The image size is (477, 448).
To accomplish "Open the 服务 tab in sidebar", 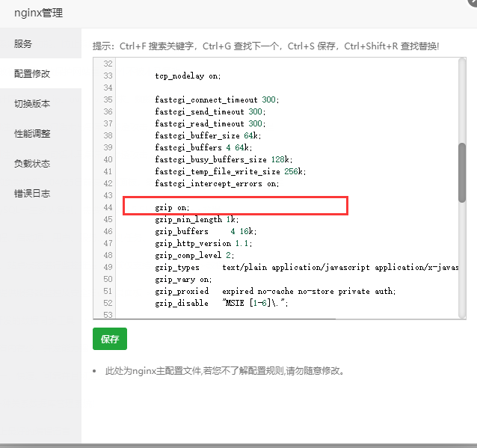I will pos(41,43).
